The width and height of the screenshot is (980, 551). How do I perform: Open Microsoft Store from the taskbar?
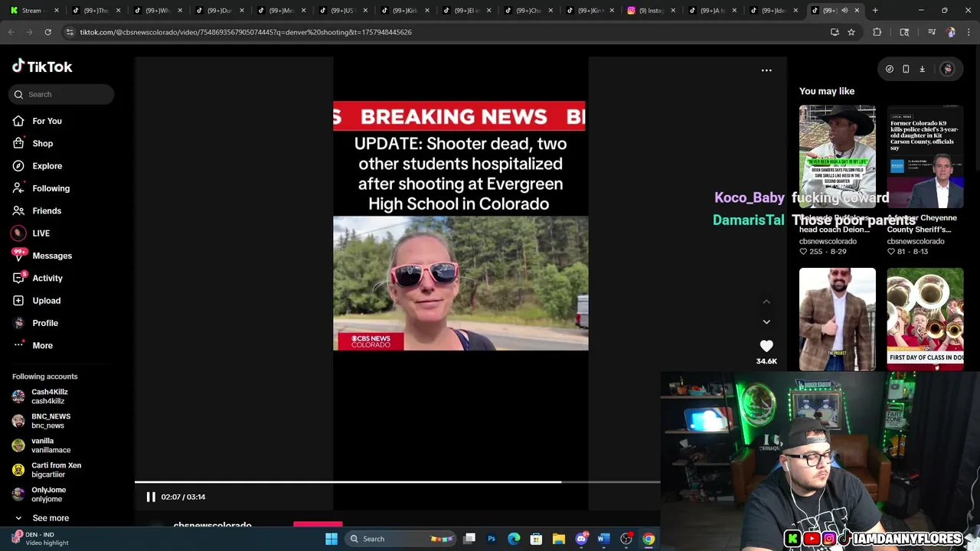point(536,539)
